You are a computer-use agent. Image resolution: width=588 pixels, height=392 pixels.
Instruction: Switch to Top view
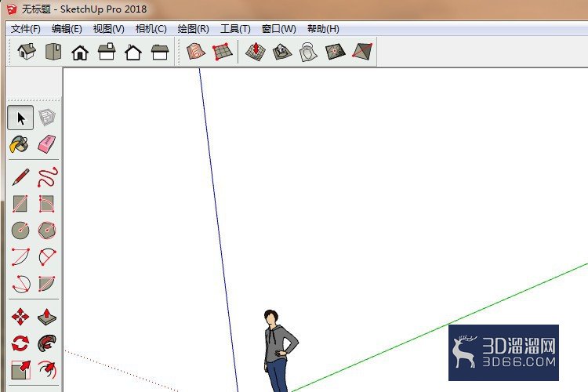click(x=53, y=52)
